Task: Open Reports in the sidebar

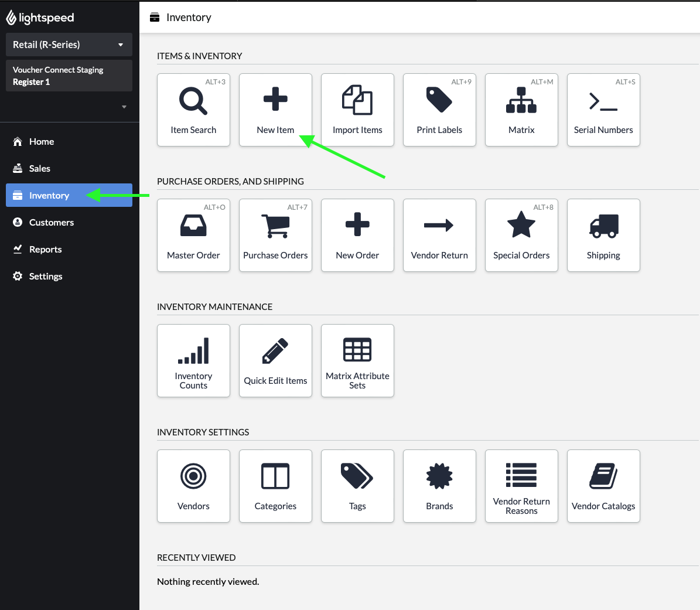Action: 69,249
